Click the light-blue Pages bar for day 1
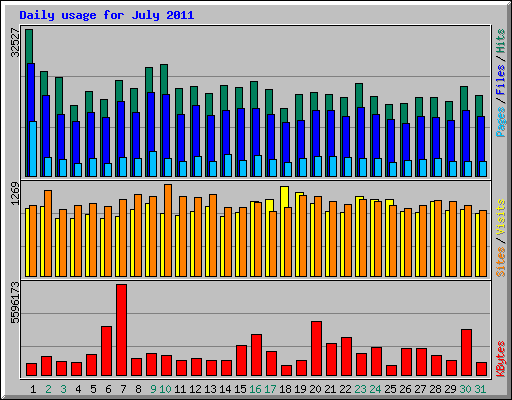Viewport: 512px width, 400px height. point(33,149)
